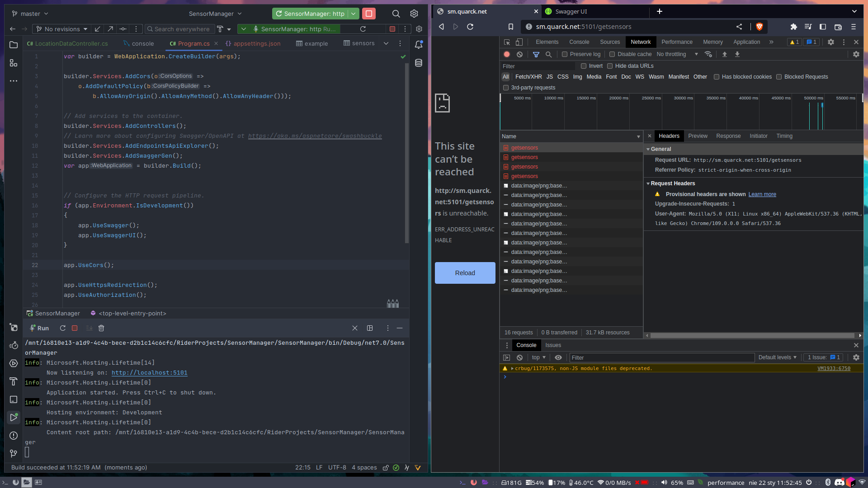
Task: Switch to the Response tab in DevTools
Action: click(728, 136)
